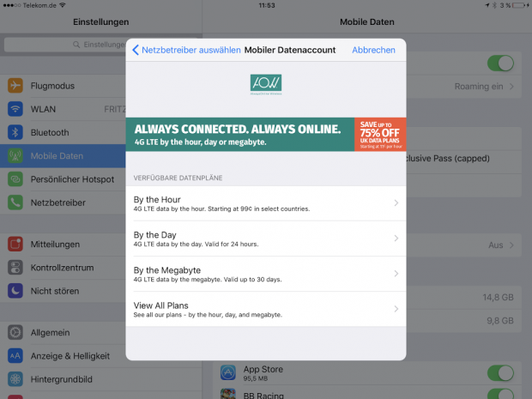Select Kontrollzentrum in sidebar
532x399 pixels.
click(62, 268)
